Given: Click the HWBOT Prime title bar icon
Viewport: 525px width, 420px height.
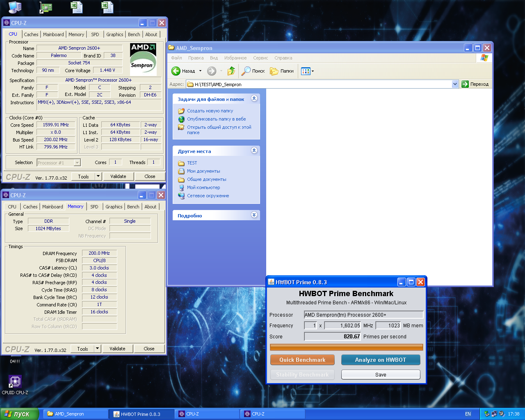Looking at the screenshot, I should point(271,282).
